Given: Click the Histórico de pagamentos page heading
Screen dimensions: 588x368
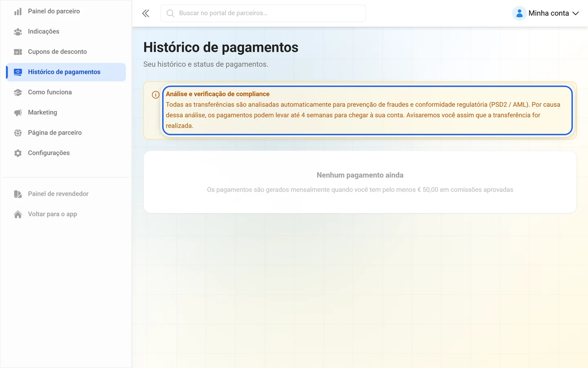Looking at the screenshot, I should [221, 47].
